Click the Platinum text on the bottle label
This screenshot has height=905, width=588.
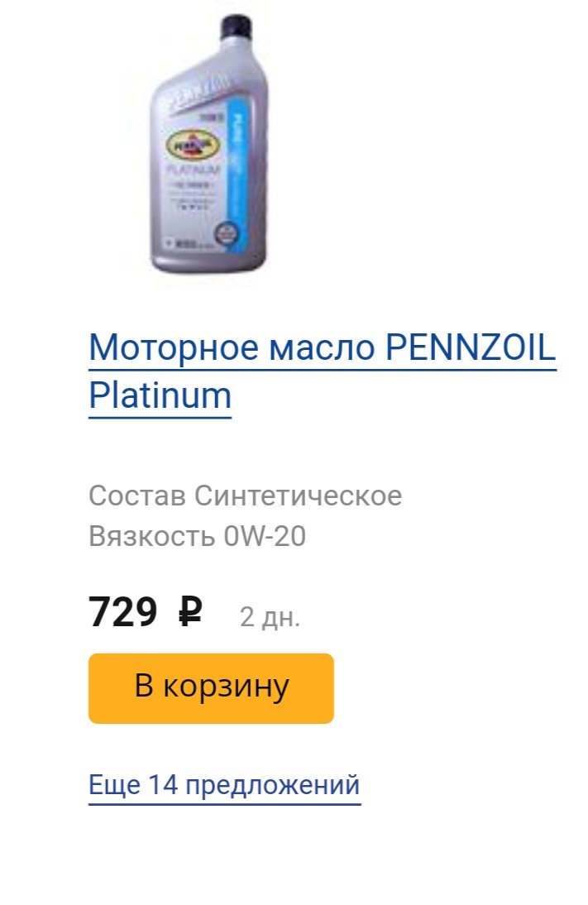click(194, 170)
